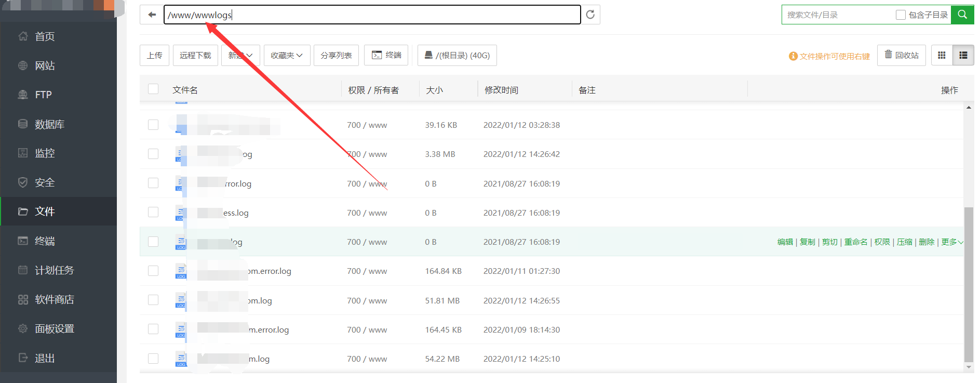The image size is (980, 383).
Task: Click 编辑 edit on highlighted row
Action: [785, 242]
